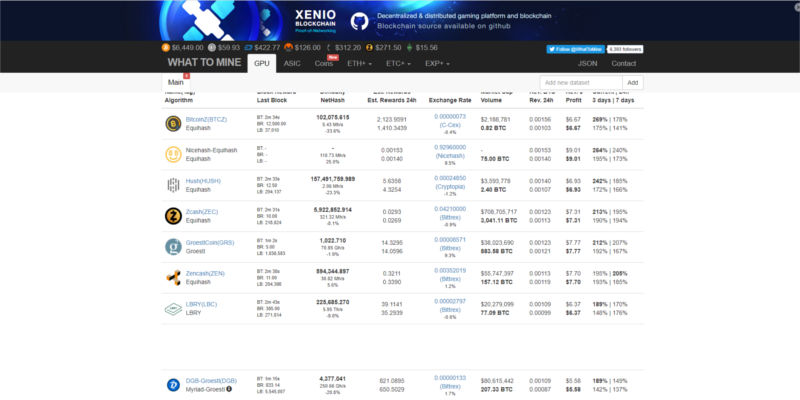Click the Bitcoin price icon in top bar

click(x=165, y=47)
